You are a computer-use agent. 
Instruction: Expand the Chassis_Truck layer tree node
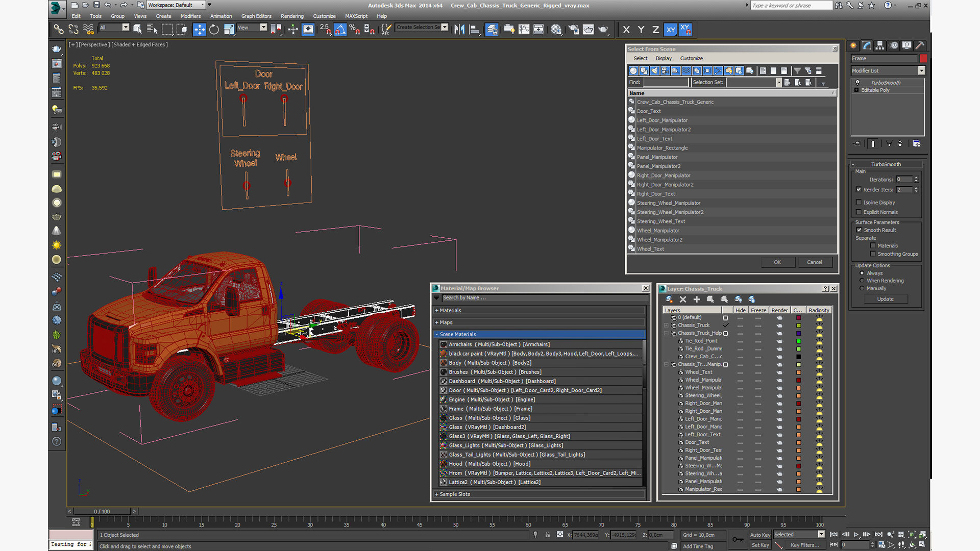point(666,325)
